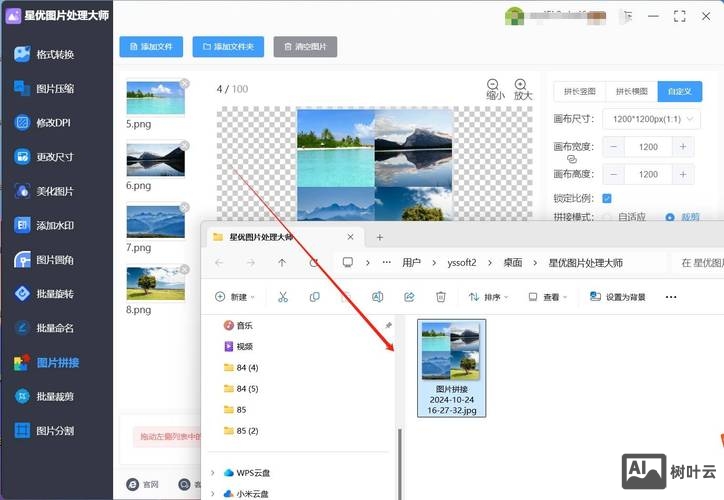Click yssoft2 in the address breadcrumb

point(461,263)
